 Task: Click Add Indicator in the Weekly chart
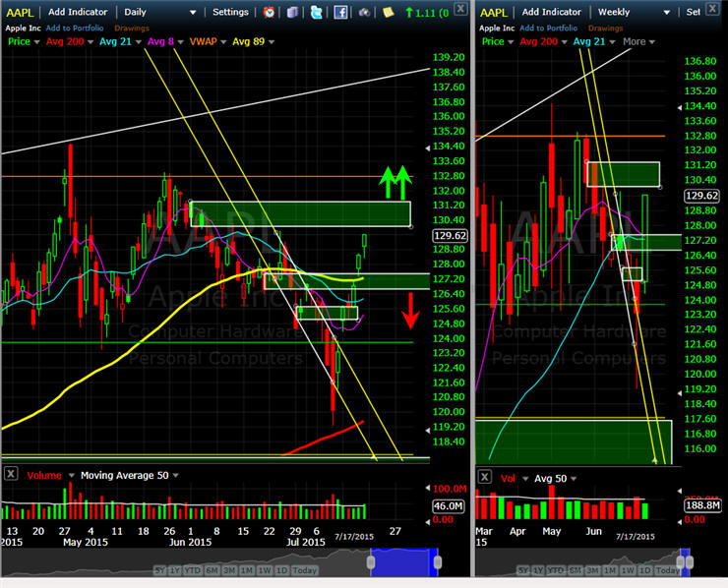[x=551, y=12]
